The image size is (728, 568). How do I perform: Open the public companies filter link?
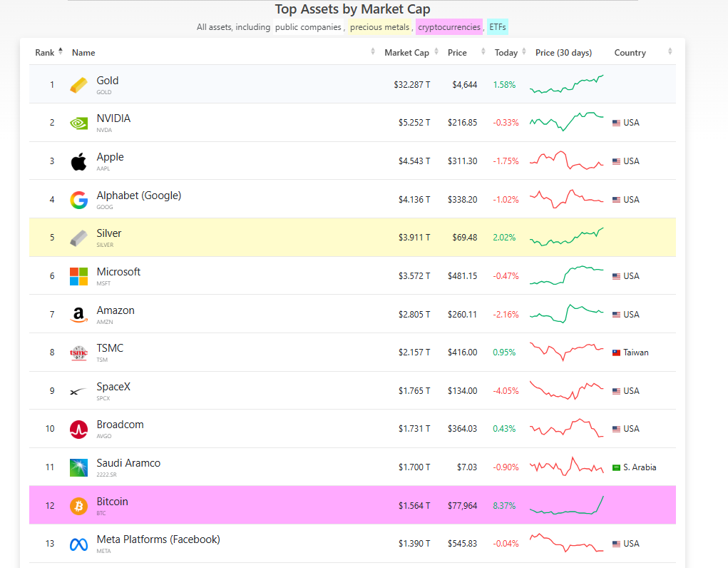308,27
